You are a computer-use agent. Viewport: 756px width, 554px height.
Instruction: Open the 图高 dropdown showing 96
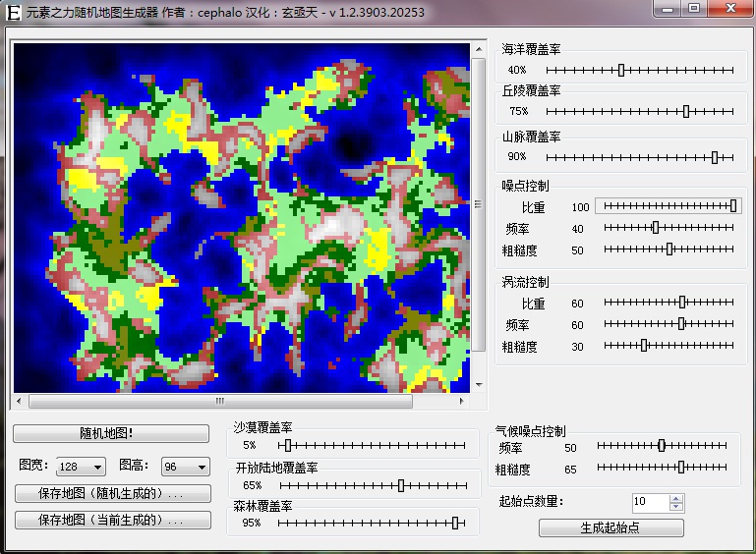click(186, 467)
